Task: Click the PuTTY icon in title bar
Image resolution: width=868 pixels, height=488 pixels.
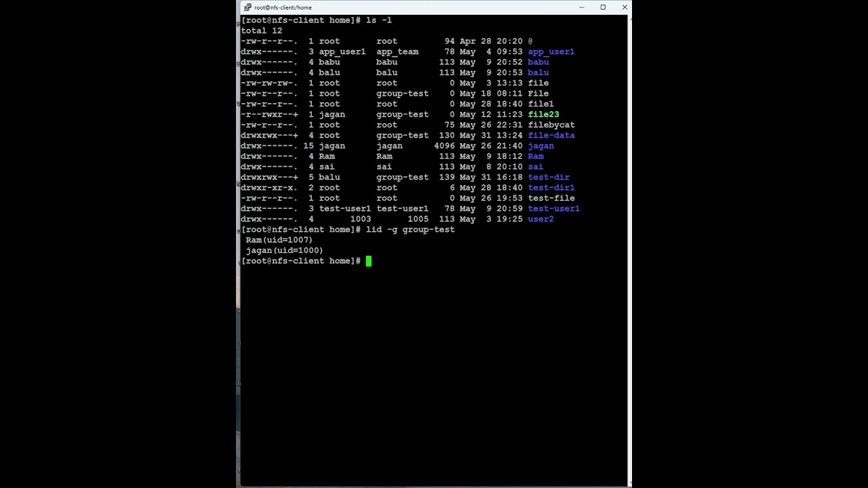Action: (x=248, y=7)
